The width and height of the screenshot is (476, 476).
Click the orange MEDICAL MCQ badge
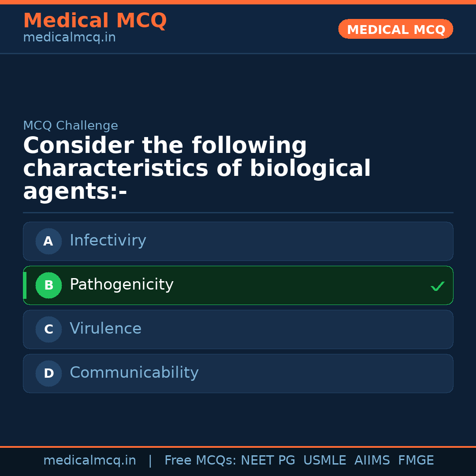point(395,29)
